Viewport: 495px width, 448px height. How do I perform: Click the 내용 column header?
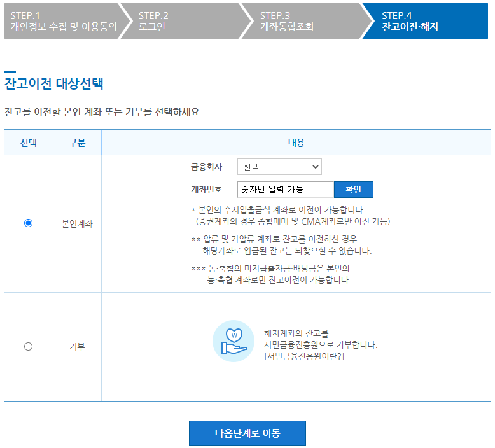click(x=296, y=143)
